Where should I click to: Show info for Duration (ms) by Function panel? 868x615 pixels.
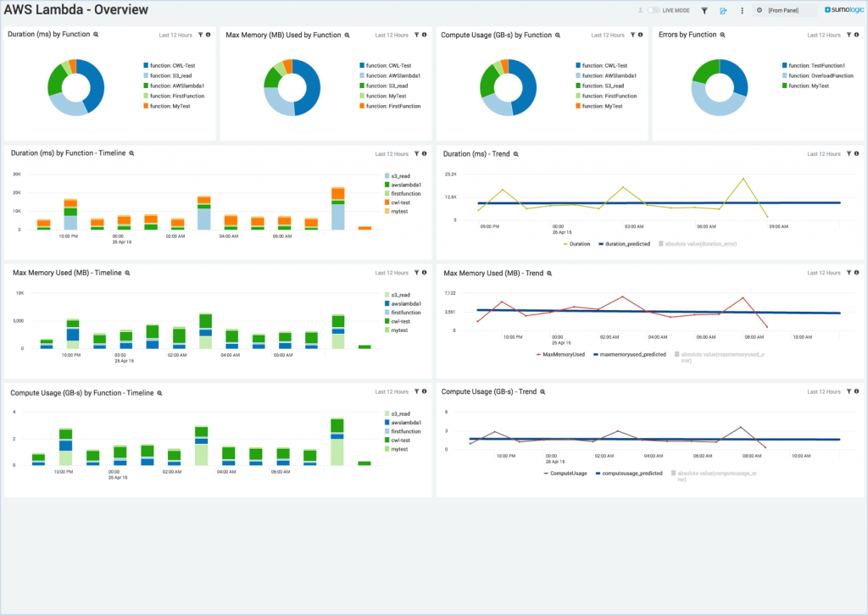(209, 35)
